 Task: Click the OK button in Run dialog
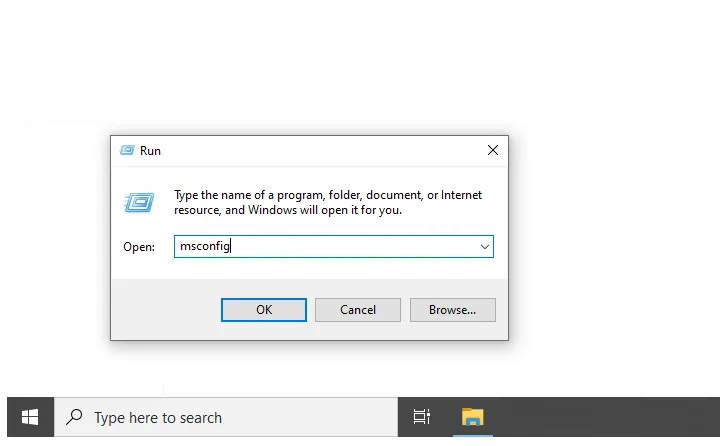pos(263,310)
